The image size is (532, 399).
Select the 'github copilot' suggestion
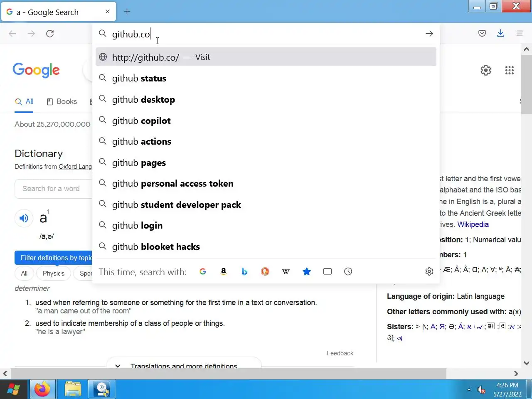click(266, 121)
